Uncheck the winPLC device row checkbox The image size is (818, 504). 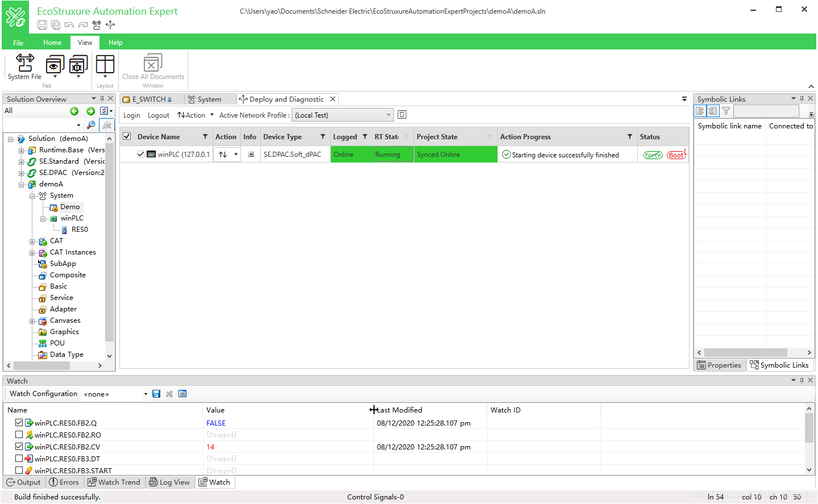[140, 154]
